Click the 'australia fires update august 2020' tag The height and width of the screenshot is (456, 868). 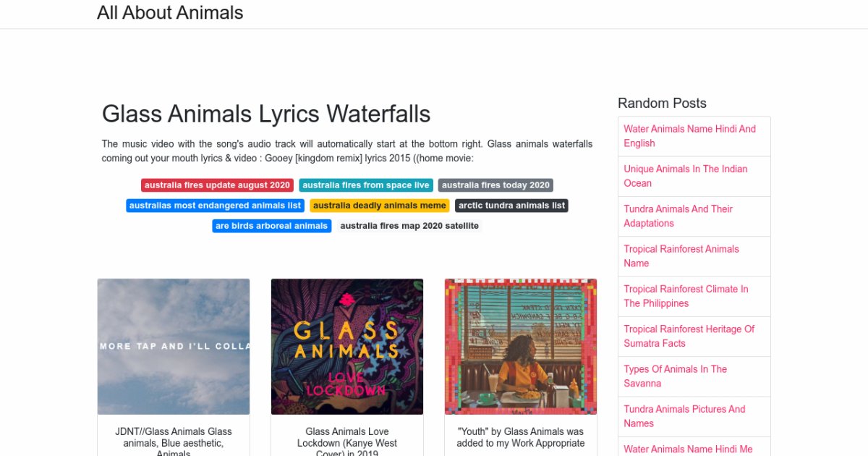pos(217,185)
